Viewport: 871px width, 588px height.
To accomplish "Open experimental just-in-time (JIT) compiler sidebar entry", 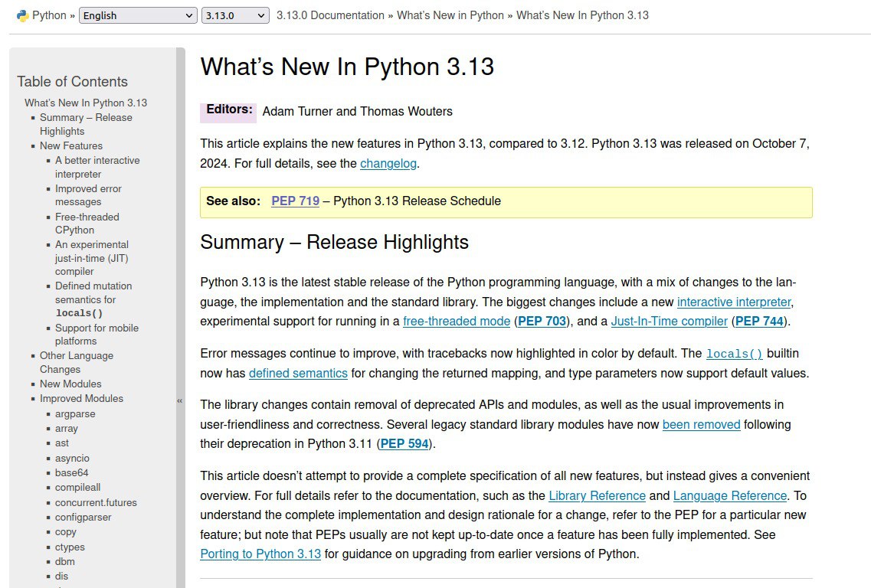I will pyautogui.click(x=92, y=258).
